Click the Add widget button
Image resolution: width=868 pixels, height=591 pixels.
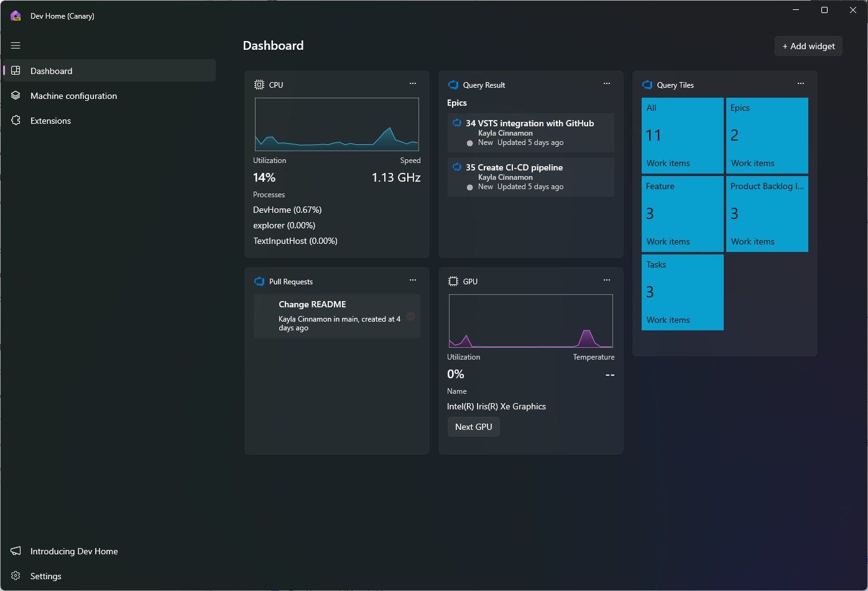click(x=808, y=46)
